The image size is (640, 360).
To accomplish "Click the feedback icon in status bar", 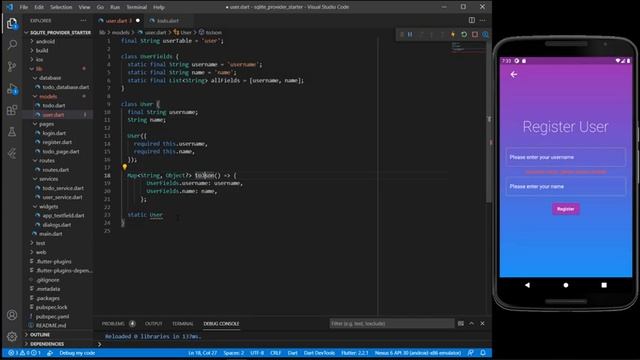I will (471, 353).
